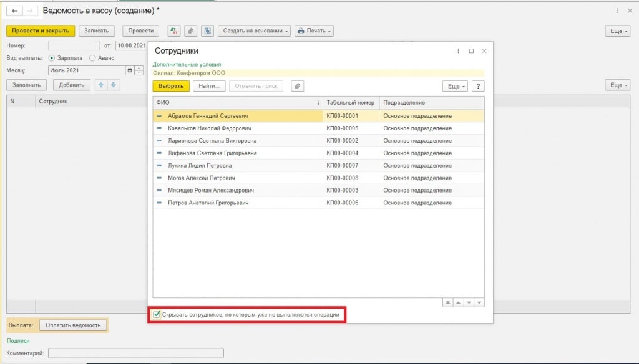639x364 pixels.
Task: Click the three-dot menu in Сотрудники dialog title
Action: (x=459, y=51)
